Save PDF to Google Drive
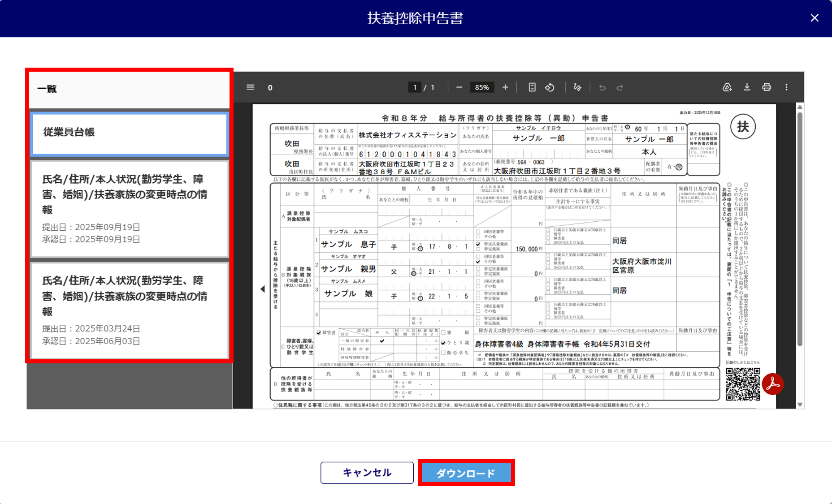 pos(727,87)
